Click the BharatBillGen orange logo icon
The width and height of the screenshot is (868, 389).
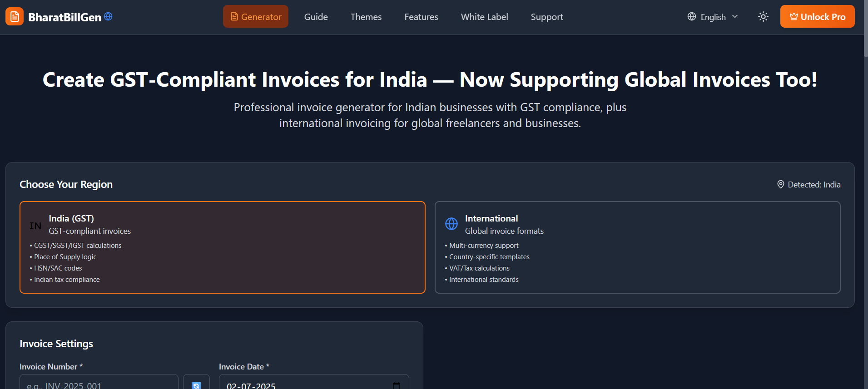(x=15, y=17)
